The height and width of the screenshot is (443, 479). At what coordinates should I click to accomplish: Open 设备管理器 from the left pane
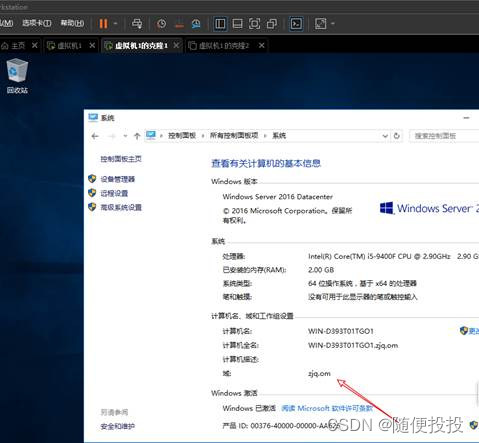118,179
